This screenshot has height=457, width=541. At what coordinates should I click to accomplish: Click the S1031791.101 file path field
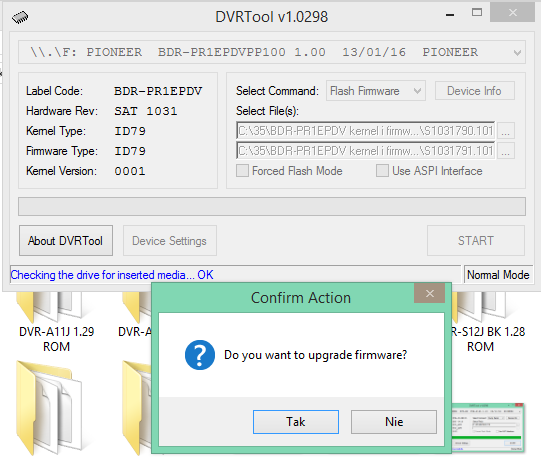point(365,151)
